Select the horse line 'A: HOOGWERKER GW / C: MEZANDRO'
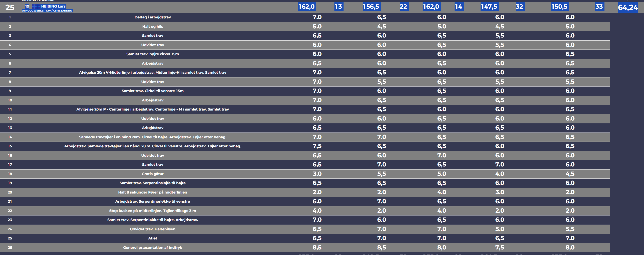Viewport: 644px width, 255px height. coord(47,11)
